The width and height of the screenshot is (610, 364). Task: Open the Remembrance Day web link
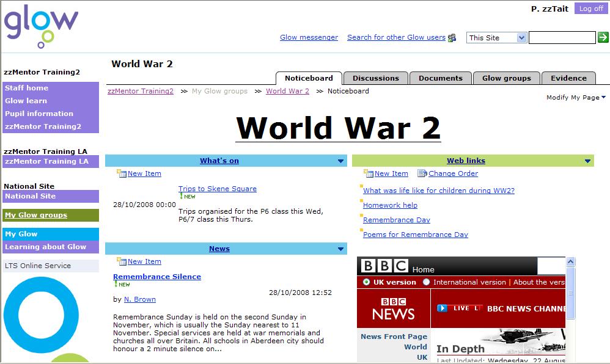coord(397,220)
